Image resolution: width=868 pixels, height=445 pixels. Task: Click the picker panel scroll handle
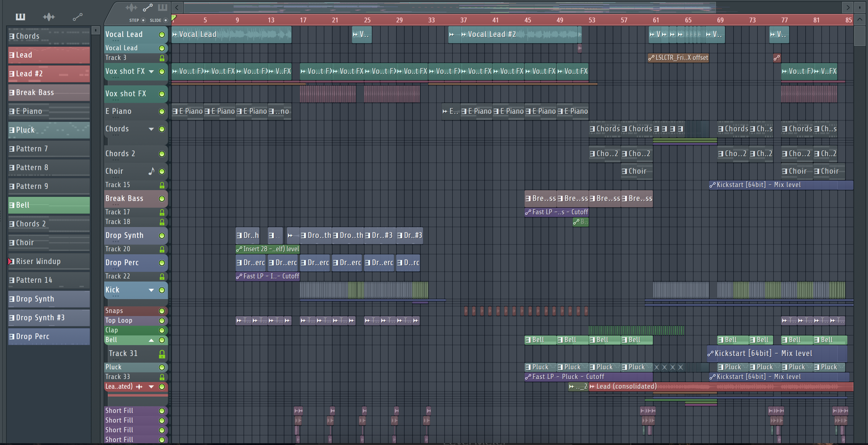pos(96,30)
